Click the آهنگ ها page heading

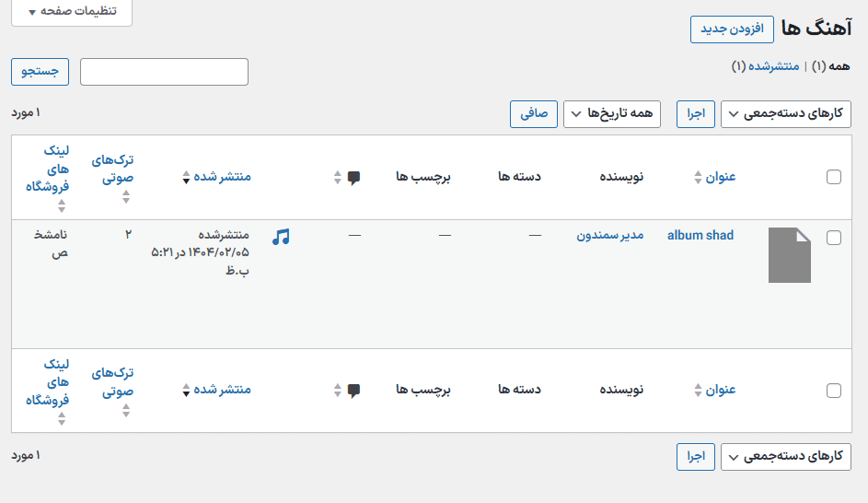[x=816, y=29]
